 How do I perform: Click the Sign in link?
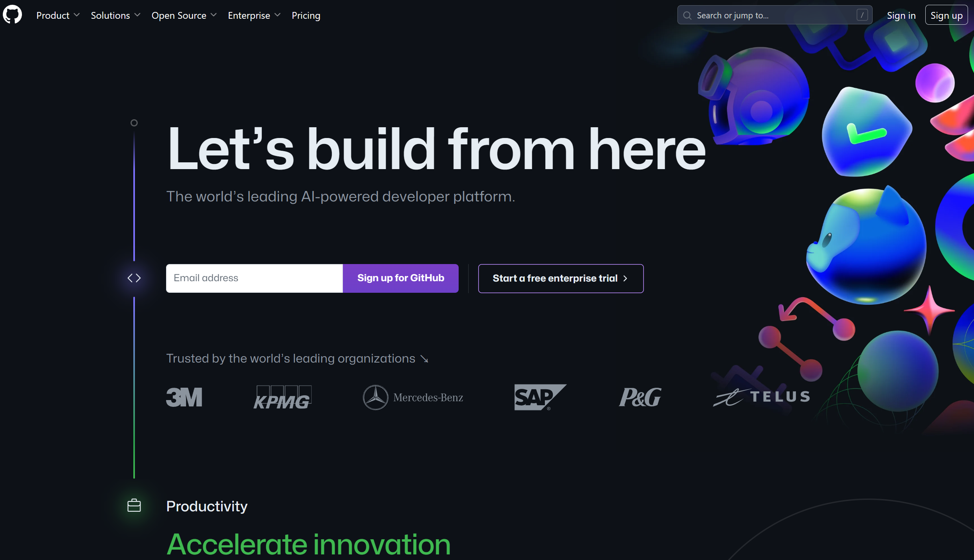901,15
